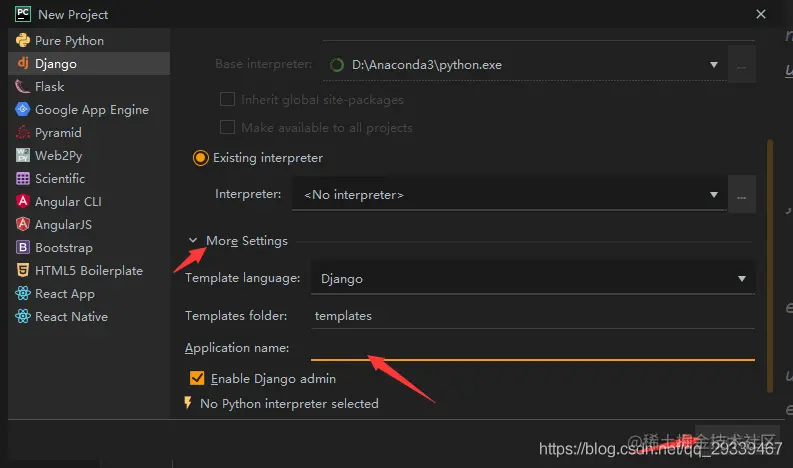Image resolution: width=793 pixels, height=468 pixels.
Task: Click the warning lightning bolt icon
Action: [x=188, y=403]
